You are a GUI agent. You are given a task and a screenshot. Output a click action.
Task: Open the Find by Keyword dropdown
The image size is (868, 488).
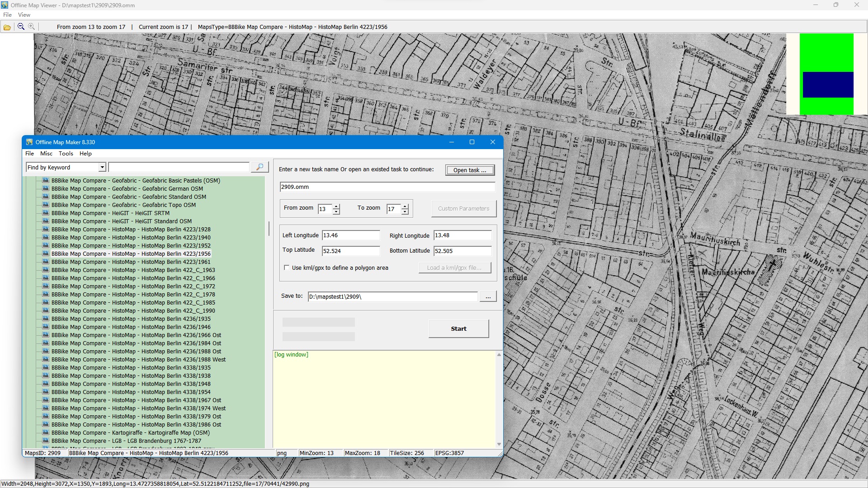tap(102, 167)
